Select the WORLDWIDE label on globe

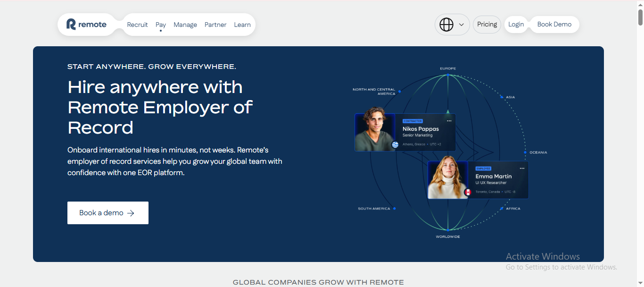click(x=448, y=237)
